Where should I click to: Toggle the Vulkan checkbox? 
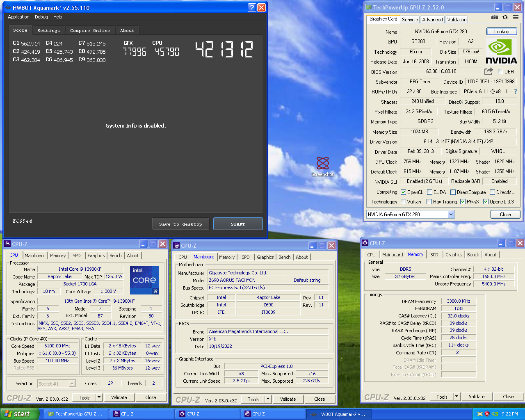[403, 201]
